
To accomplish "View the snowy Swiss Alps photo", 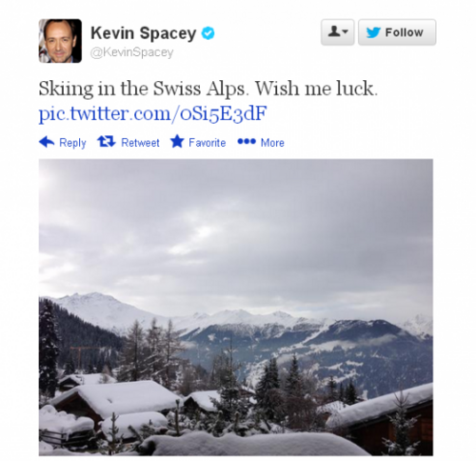I will 236,308.
